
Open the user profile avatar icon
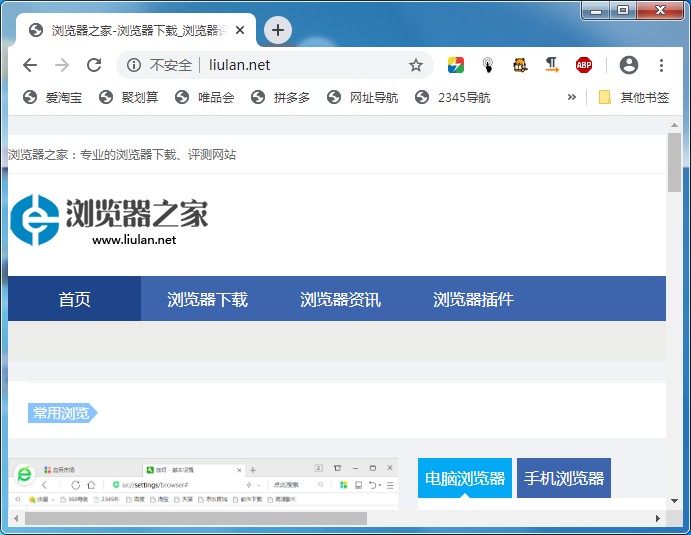[x=629, y=65]
